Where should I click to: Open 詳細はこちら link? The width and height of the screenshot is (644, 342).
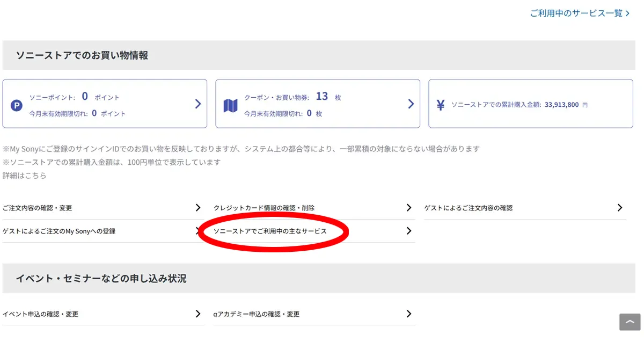click(24, 176)
